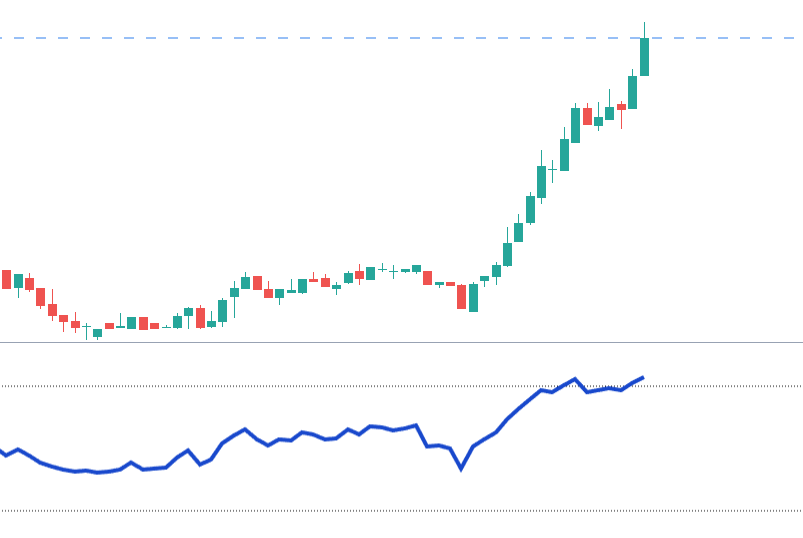The width and height of the screenshot is (803, 538).
Task: Select the larger red candle in the top consolidation
Action: click(587, 116)
